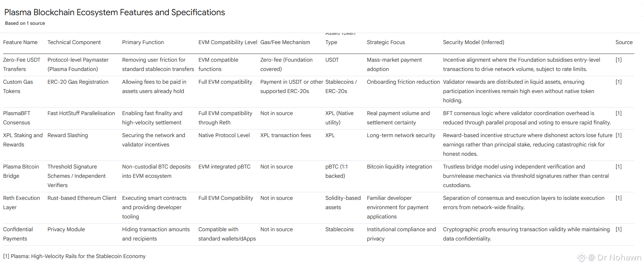Viewport: 644px width, 266px height.
Task: Open citation [1] in Custom Gas Tokens row
Action: pos(619,82)
